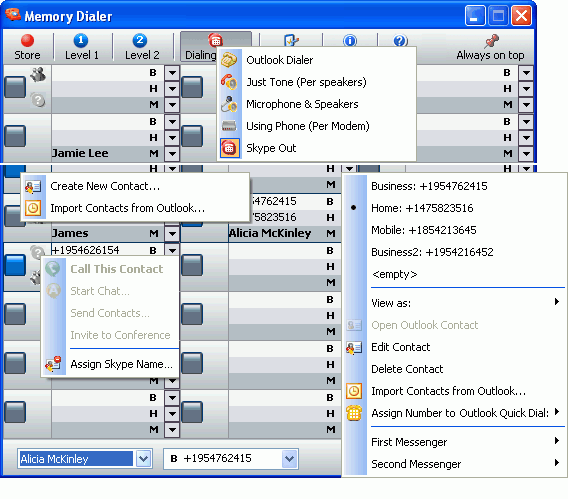Open the Jamie Lee M row dropdown arrow
This screenshot has width=568, height=499.
[172, 154]
